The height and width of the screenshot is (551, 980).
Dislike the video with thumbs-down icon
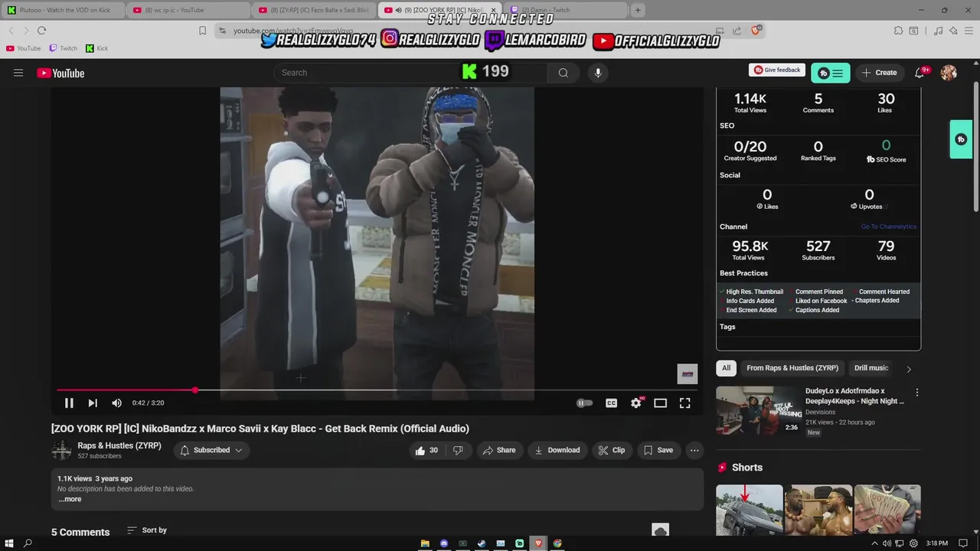point(458,450)
